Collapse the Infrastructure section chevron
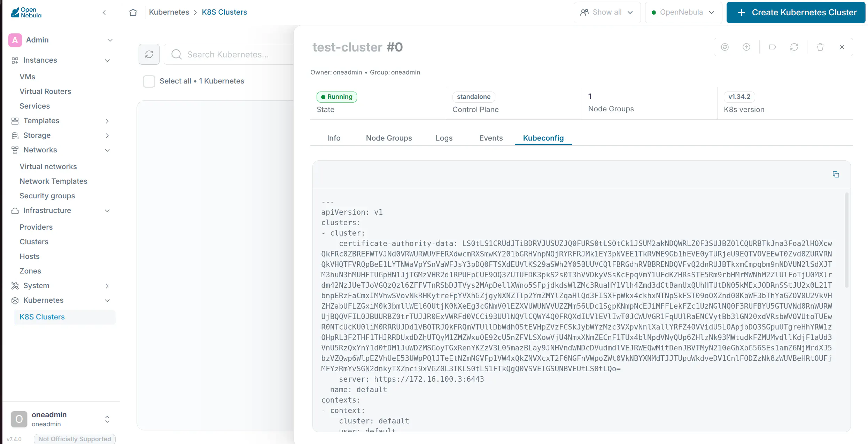868x444 pixels. [107, 211]
